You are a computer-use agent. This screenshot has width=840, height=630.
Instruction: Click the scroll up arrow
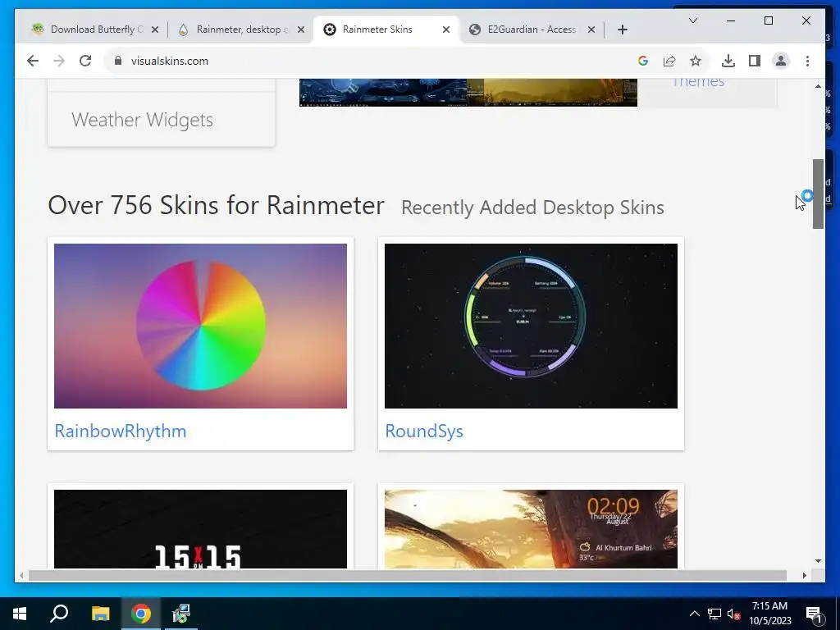click(818, 85)
